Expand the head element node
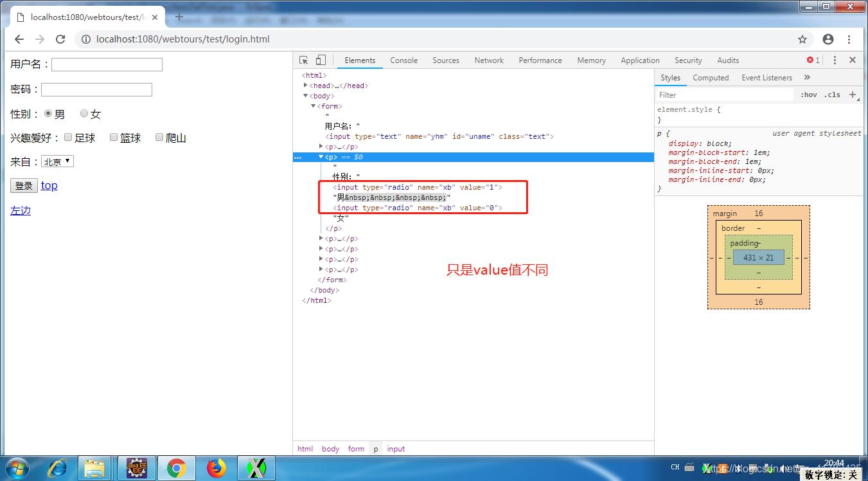The height and width of the screenshot is (481, 868). coord(306,86)
